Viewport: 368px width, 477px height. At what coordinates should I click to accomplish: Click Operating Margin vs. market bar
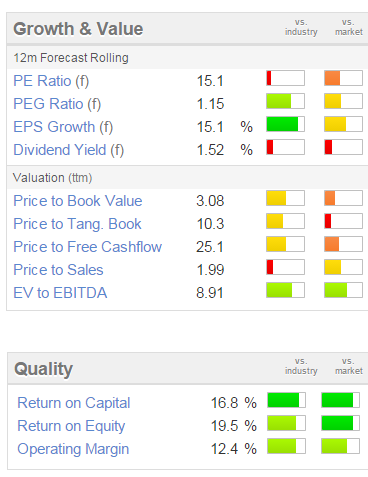340,446
